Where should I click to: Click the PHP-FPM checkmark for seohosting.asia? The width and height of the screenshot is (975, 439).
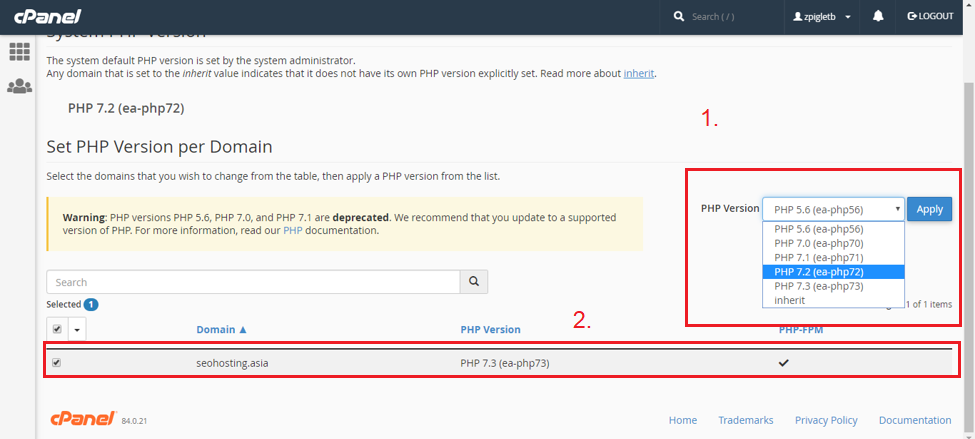[x=783, y=363]
